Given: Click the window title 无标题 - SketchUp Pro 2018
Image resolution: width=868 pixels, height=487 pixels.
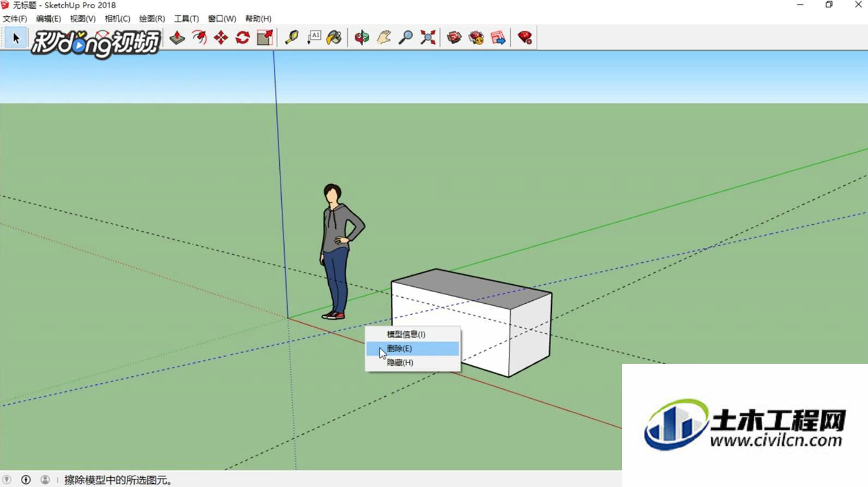Looking at the screenshot, I should pyautogui.click(x=64, y=5).
